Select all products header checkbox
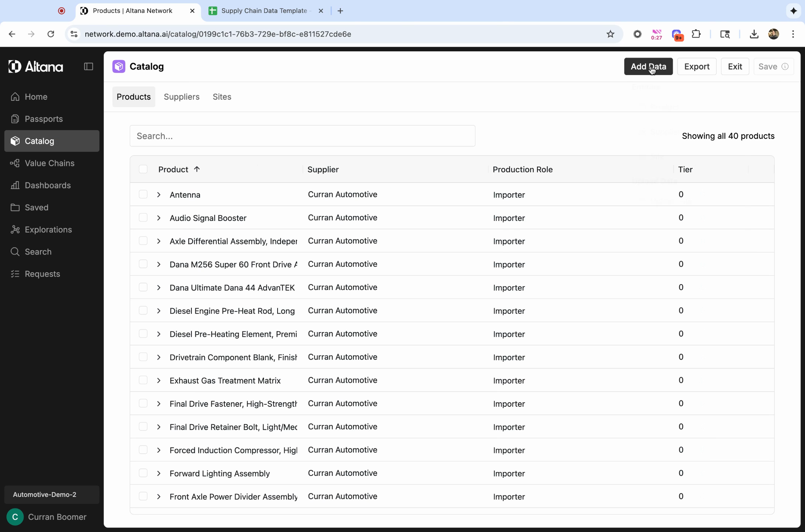Screen dimensions: 805x532 click(x=143, y=169)
